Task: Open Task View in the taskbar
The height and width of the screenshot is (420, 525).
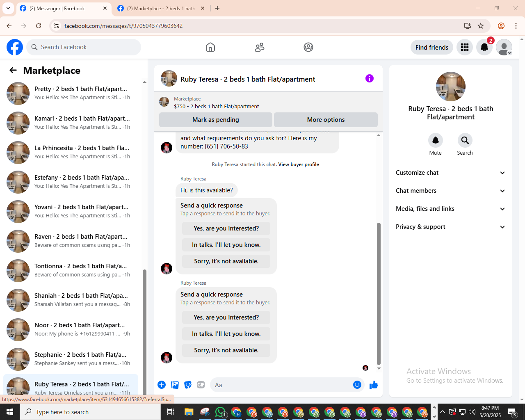Action: click(171, 412)
